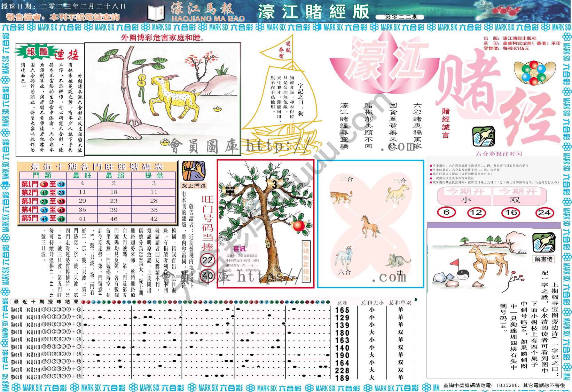Click circled number 24 under 今期开

pos(544,212)
